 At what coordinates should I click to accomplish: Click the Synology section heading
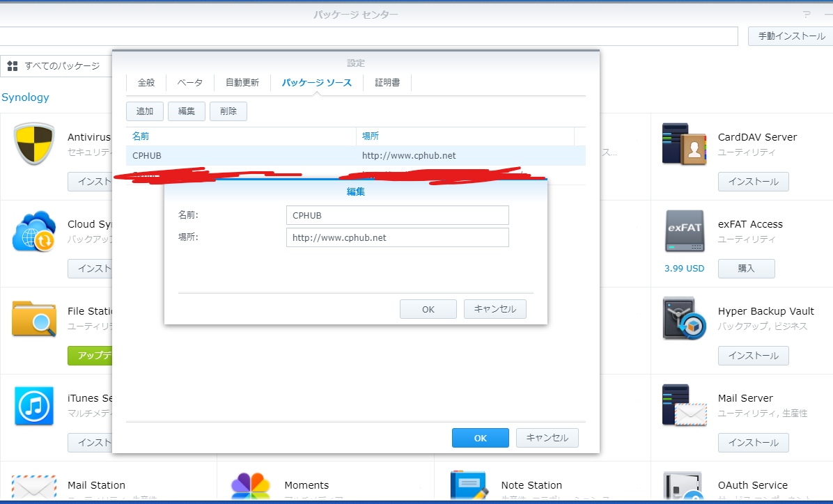pos(25,97)
